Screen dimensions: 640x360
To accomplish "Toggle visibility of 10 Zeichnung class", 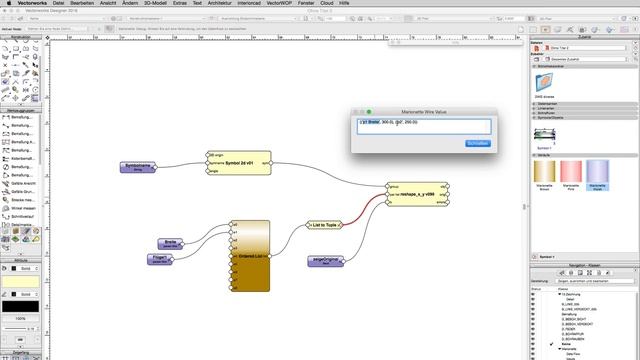I will tap(533, 294).
